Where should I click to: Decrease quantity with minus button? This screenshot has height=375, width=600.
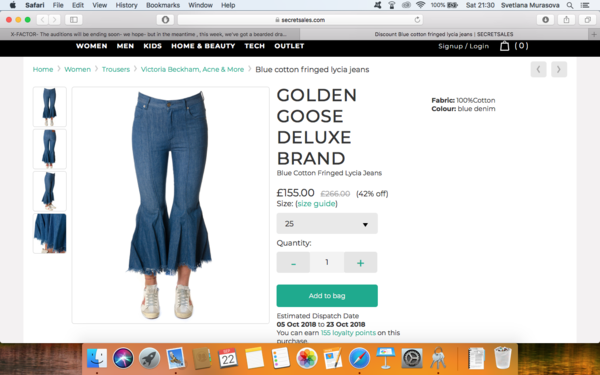(x=293, y=262)
